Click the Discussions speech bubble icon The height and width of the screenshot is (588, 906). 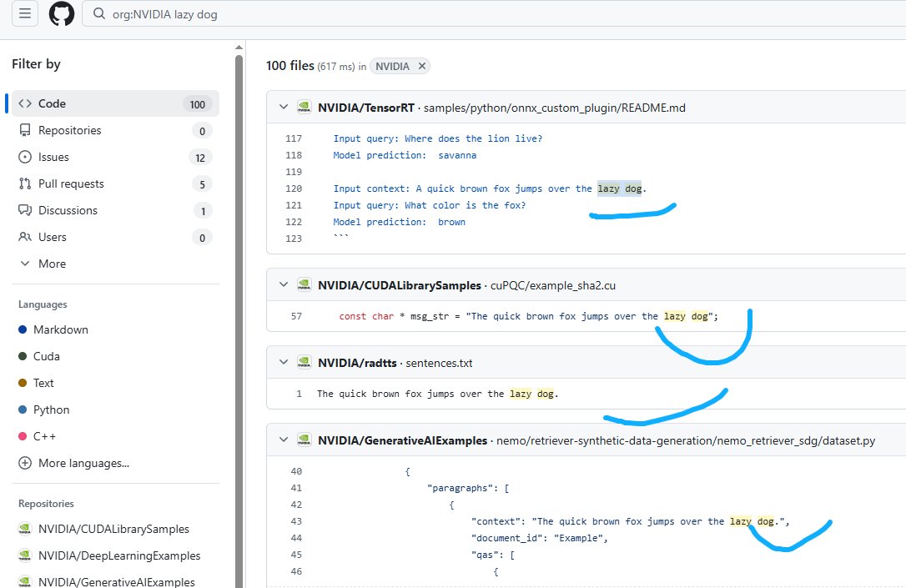25,210
